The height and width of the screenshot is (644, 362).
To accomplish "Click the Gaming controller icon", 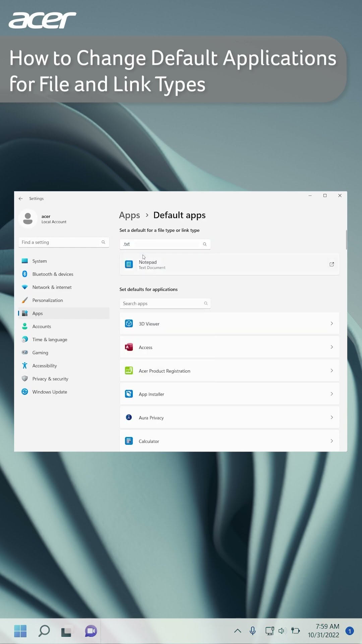I will (25, 353).
